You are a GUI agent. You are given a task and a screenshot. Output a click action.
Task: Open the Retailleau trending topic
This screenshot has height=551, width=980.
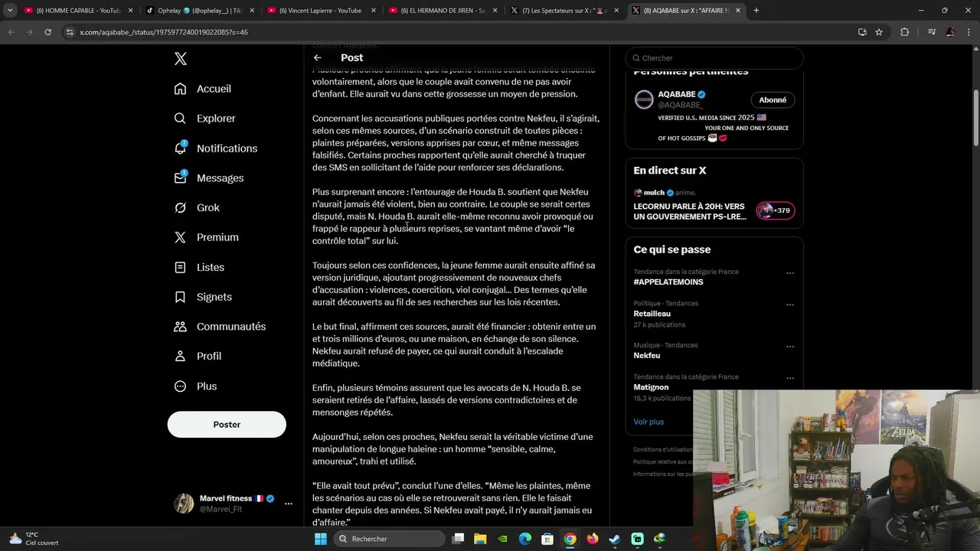[652, 314]
